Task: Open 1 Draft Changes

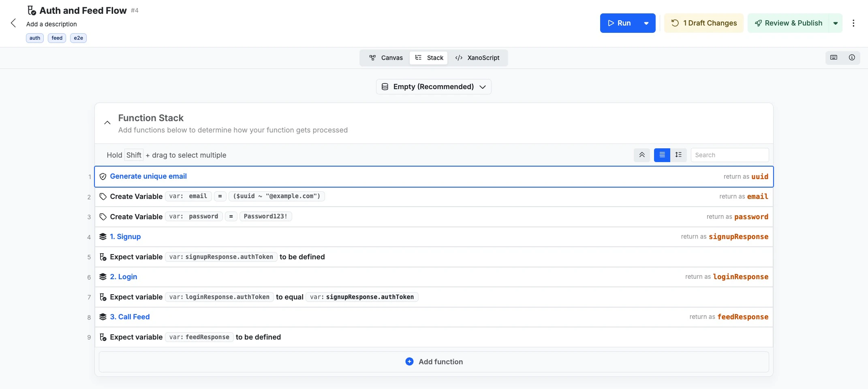Action: click(704, 23)
